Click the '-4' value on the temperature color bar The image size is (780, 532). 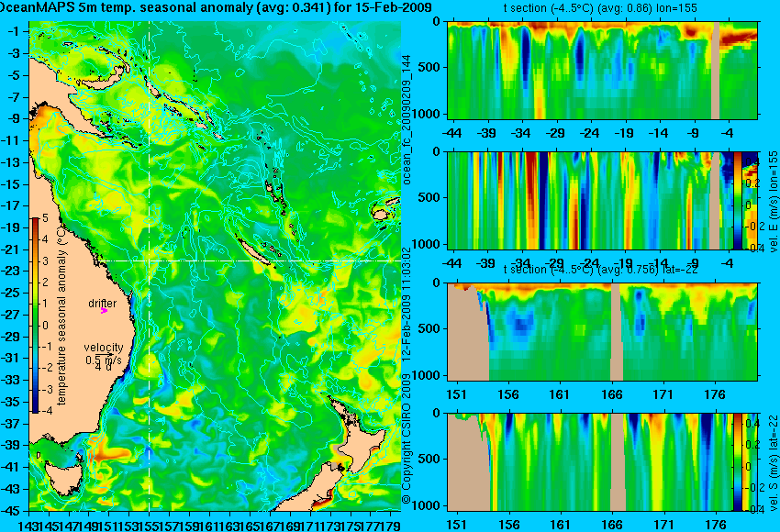pos(45,411)
